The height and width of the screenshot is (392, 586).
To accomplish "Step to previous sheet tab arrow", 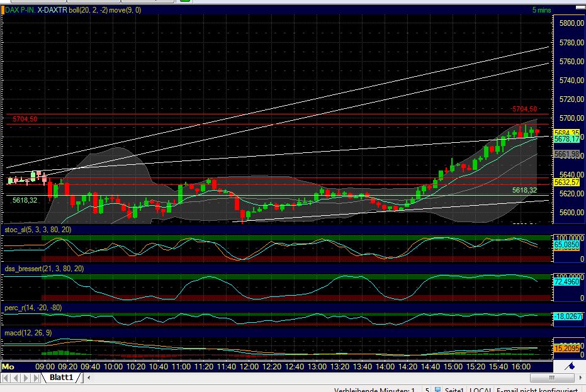I will [17, 378].
